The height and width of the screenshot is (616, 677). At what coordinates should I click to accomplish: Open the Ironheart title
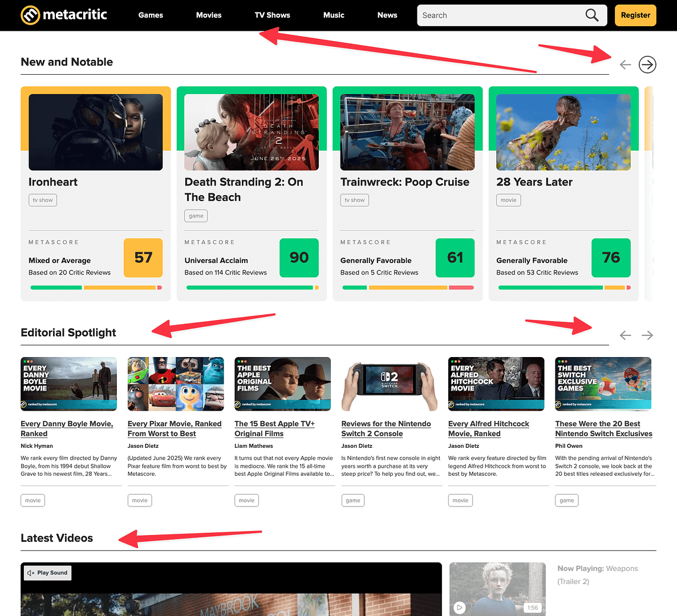coord(53,182)
